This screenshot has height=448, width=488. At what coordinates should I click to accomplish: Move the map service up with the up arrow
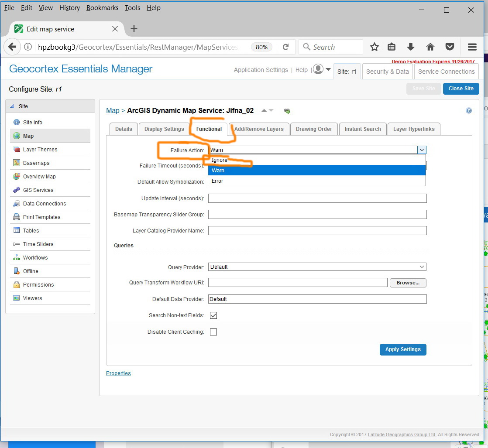tap(264, 110)
